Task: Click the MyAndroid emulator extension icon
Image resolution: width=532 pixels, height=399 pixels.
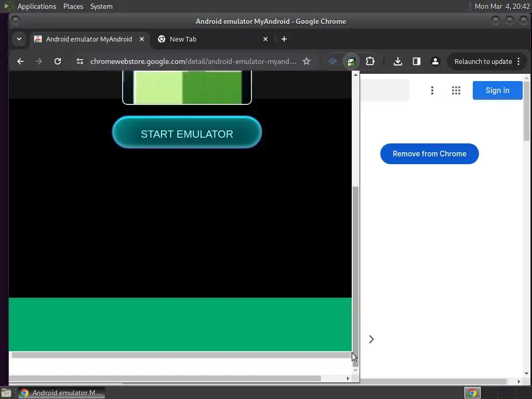Action: click(x=351, y=61)
